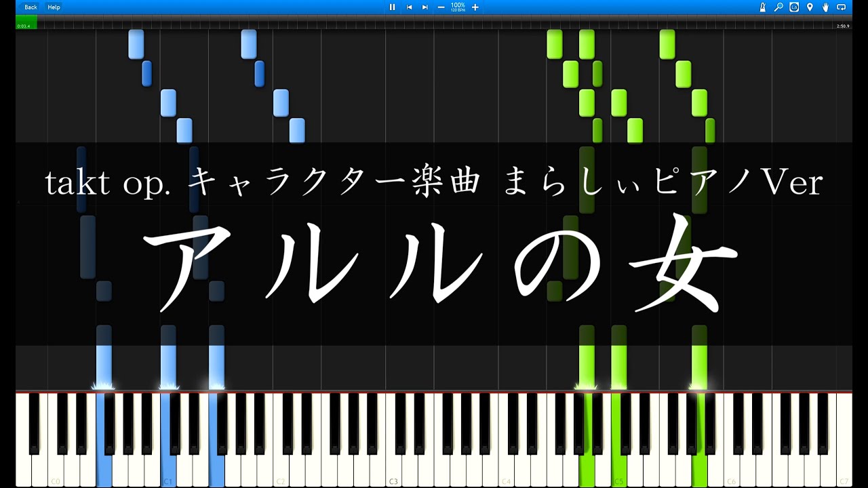The image size is (868, 488).
Task: Toggle the key labels icon
Action: click(x=794, y=7)
